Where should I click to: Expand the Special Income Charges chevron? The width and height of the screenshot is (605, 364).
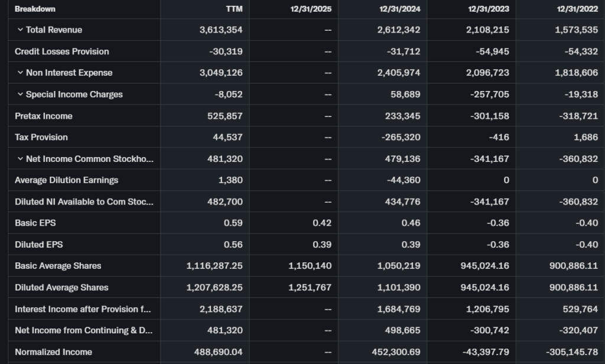20,95
